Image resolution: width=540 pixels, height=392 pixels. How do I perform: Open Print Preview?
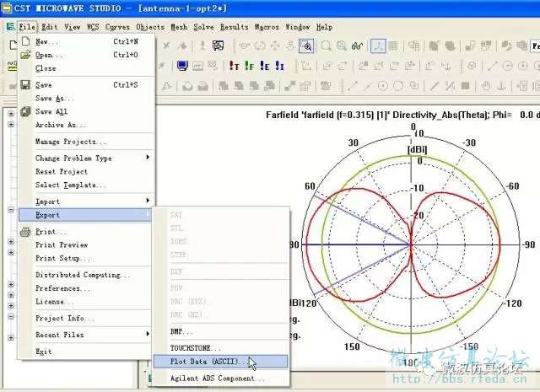tap(86, 244)
